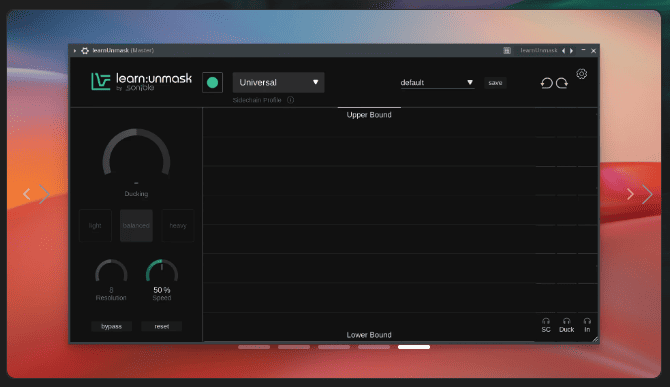The height and width of the screenshot is (387, 670).
Task: Click previous plugin arrow in title bar
Action: [564, 50]
